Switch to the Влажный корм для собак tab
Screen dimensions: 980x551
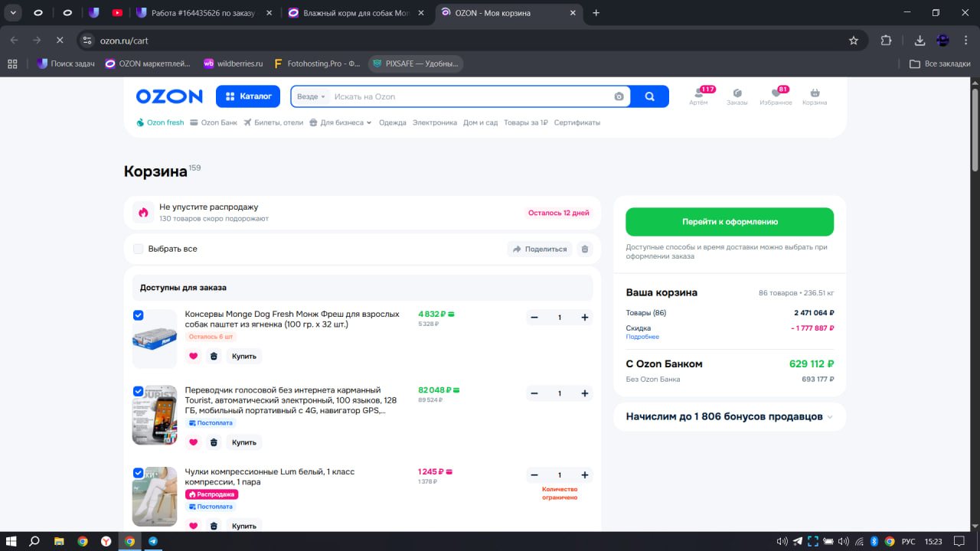click(x=355, y=13)
